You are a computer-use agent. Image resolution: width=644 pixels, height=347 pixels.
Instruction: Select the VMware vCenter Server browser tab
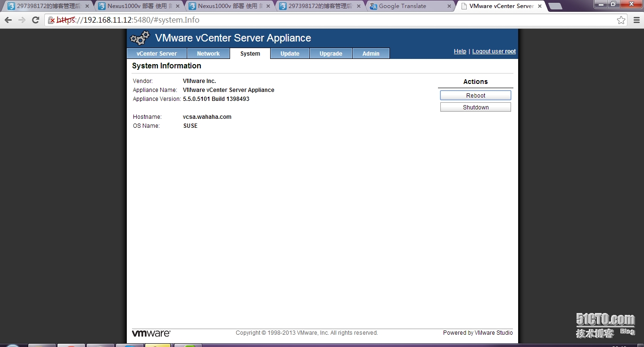(501, 6)
